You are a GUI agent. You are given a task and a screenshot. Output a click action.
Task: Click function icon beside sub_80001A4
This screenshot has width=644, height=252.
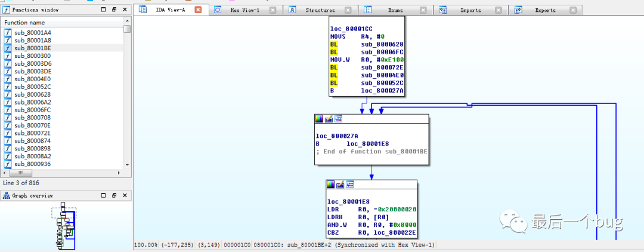click(8, 32)
